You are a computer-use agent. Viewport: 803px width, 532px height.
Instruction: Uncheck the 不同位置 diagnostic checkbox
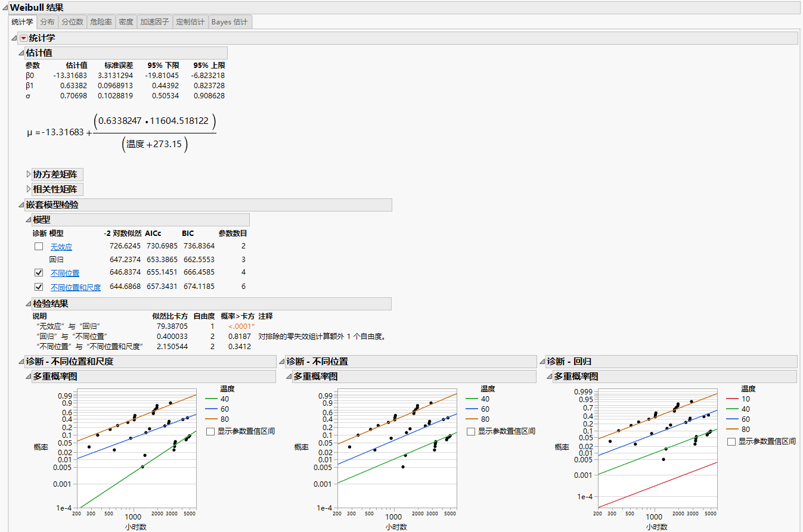pyautogui.click(x=39, y=273)
